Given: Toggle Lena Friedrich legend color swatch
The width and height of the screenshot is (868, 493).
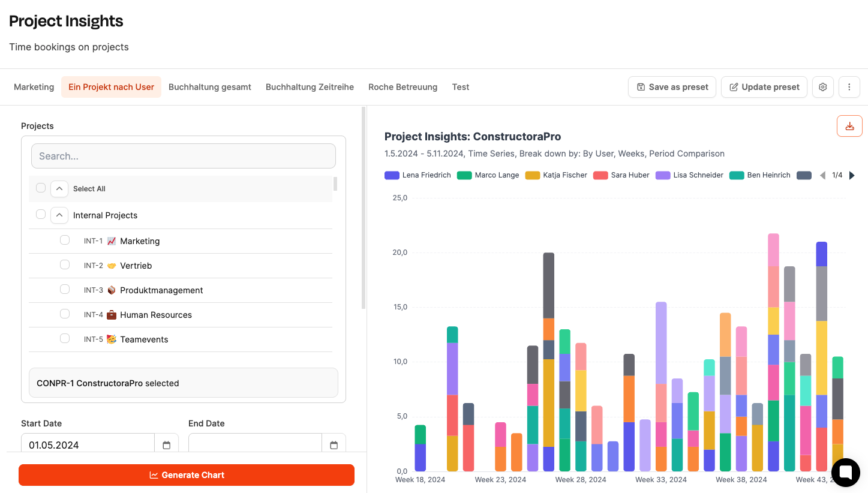Looking at the screenshot, I should (392, 175).
